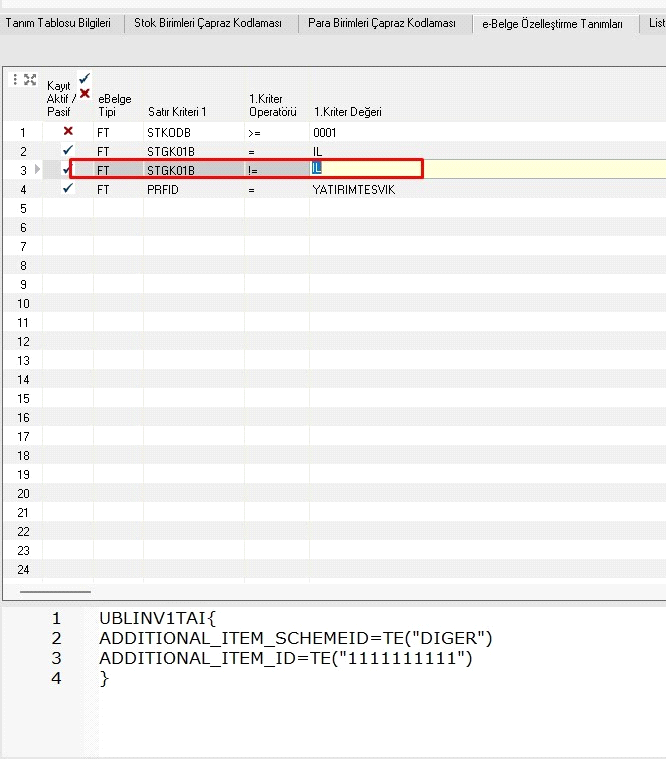Click the blue checkmark icon in header
This screenshot has width=666, height=759.
click(84, 78)
